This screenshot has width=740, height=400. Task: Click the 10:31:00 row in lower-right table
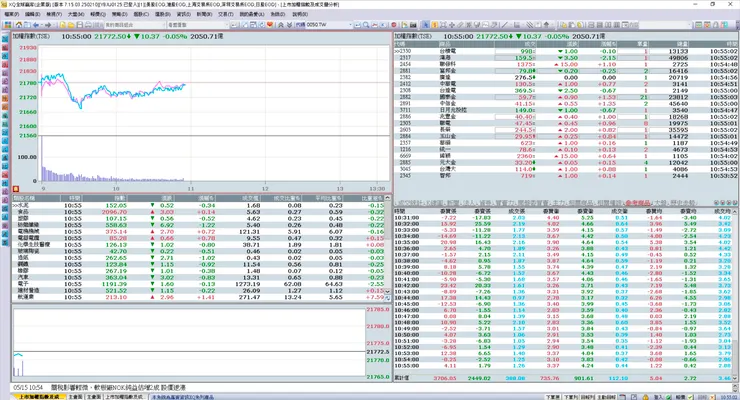(x=563, y=218)
